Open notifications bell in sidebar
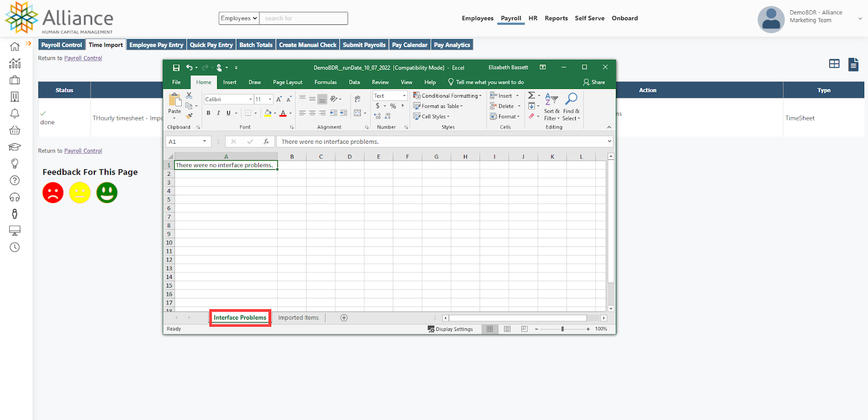 (15, 113)
